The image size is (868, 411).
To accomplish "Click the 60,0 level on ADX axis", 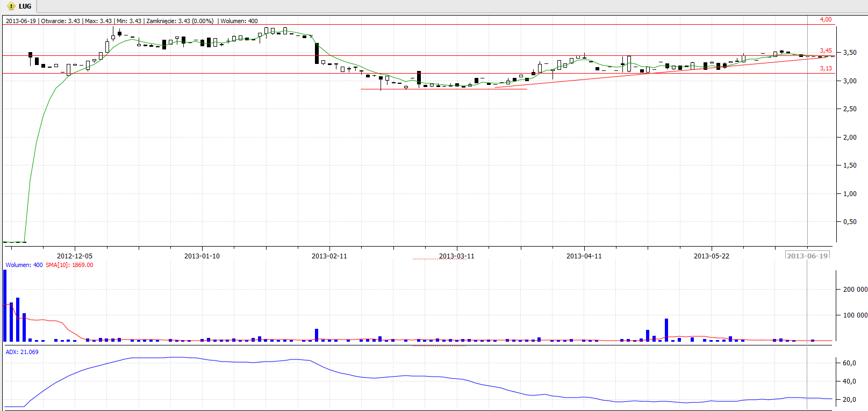I will (x=849, y=363).
